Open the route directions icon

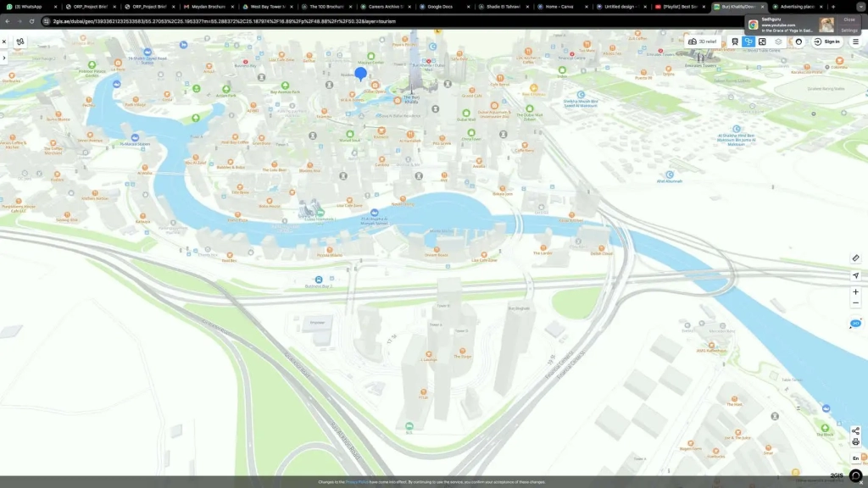(20, 42)
